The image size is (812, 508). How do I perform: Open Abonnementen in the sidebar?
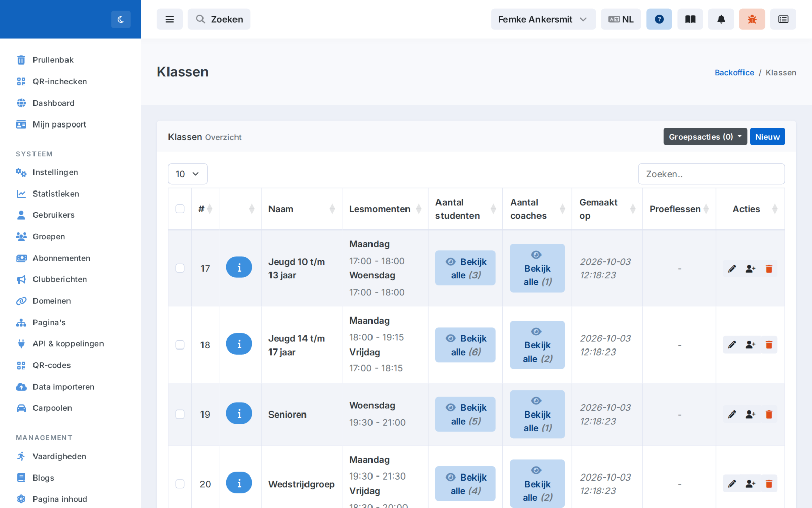61,258
